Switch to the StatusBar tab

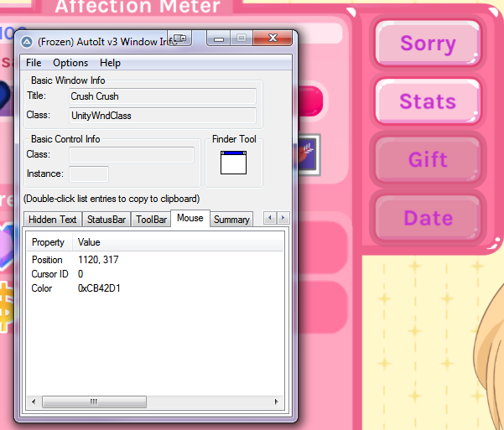click(107, 220)
